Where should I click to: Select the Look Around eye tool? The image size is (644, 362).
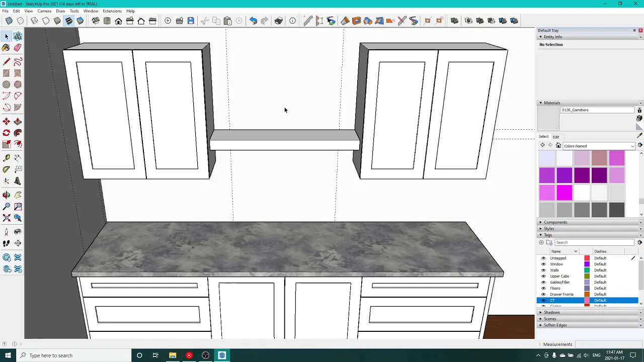point(18,232)
